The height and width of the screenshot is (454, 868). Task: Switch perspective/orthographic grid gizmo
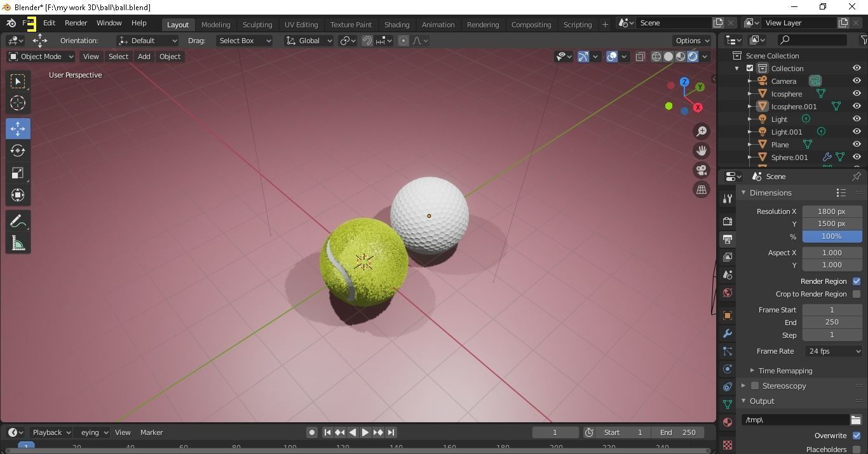[x=702, y=189]
